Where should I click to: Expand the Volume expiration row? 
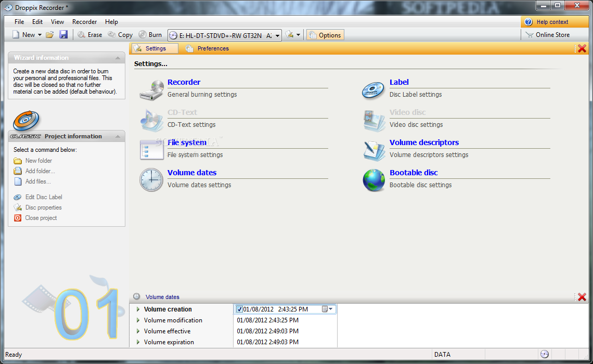pyautogui.click(x=138, y=342)
